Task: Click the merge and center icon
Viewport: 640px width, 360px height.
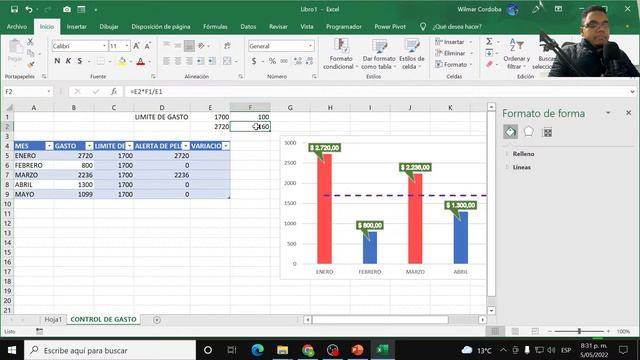Action: click(227, 61)
